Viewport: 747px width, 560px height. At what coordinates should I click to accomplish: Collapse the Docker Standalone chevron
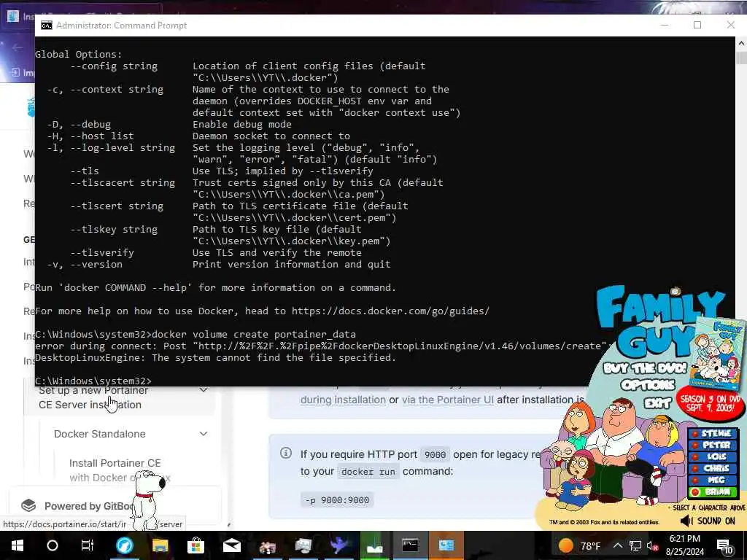coord(204,434)
